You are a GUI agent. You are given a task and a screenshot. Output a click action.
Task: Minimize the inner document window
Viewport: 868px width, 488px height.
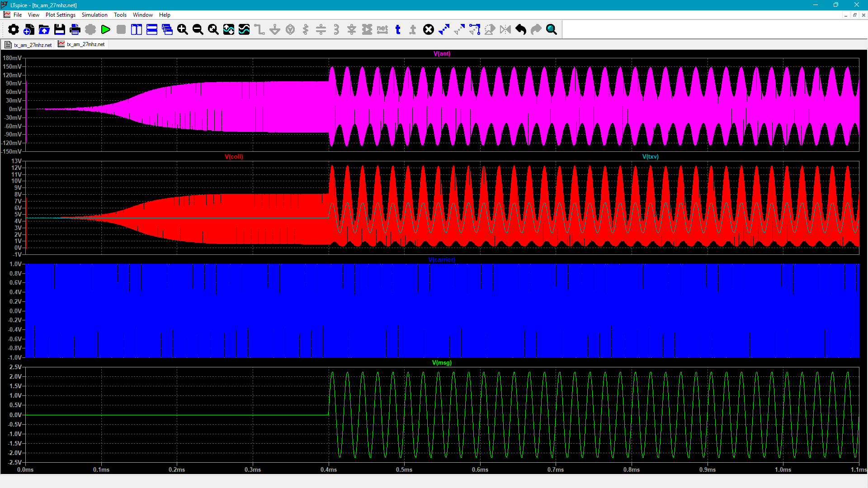pos(845,15)
